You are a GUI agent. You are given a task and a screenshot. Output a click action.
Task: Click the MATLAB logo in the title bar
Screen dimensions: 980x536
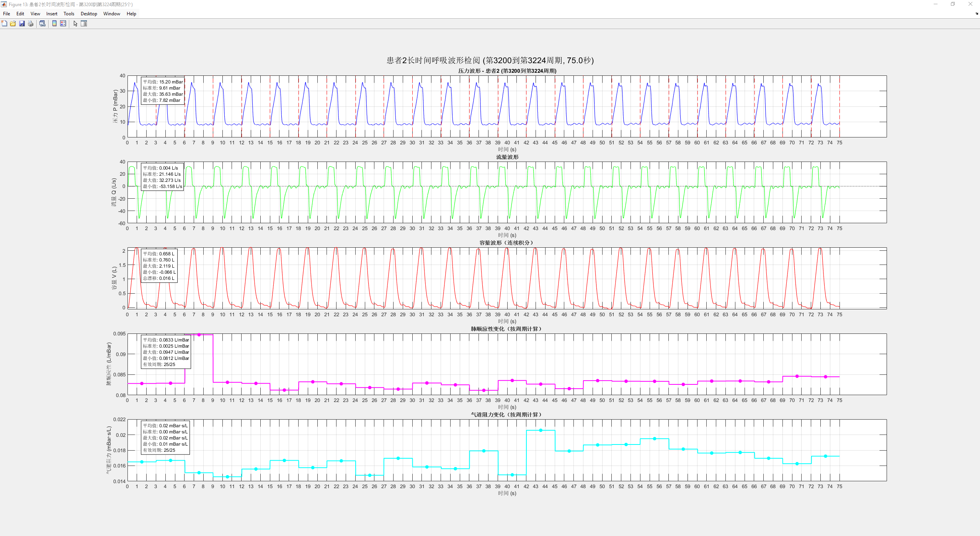click(x=4, y=4)
